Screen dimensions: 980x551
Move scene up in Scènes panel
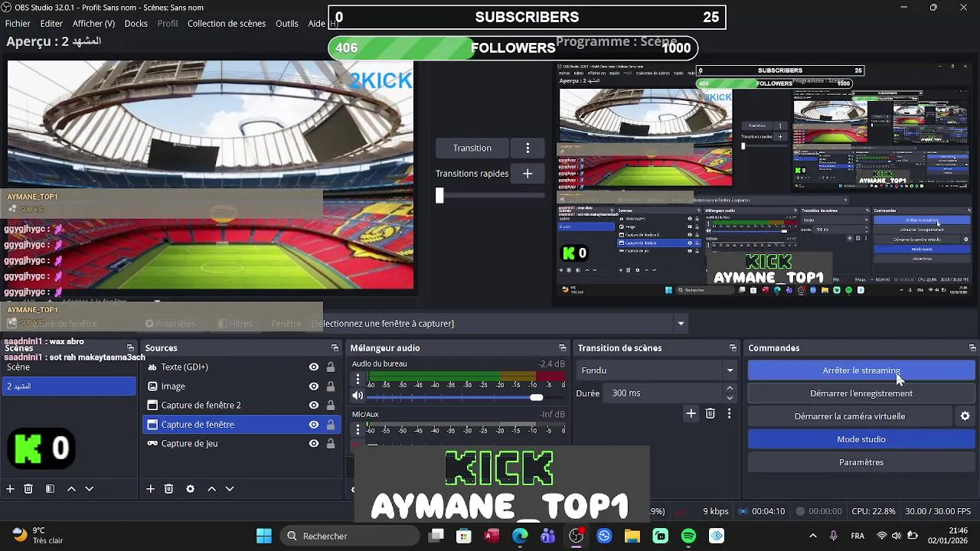(x=71, y=489)
